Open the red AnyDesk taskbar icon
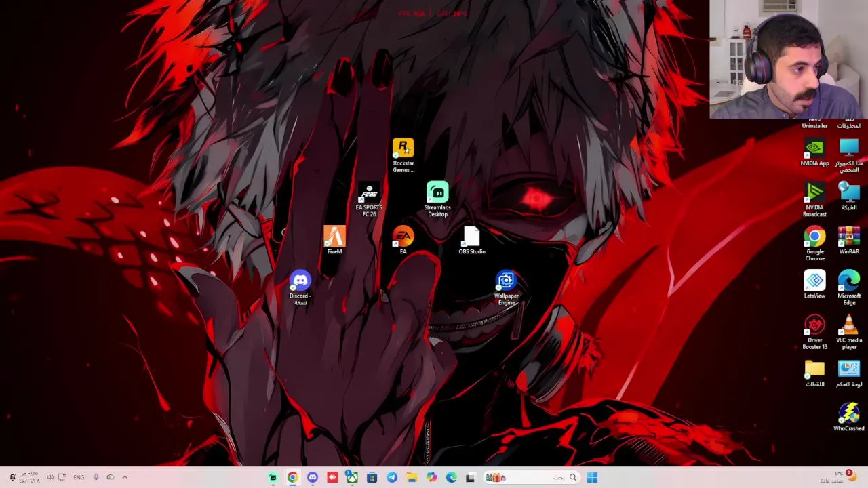 click(332, 477)
